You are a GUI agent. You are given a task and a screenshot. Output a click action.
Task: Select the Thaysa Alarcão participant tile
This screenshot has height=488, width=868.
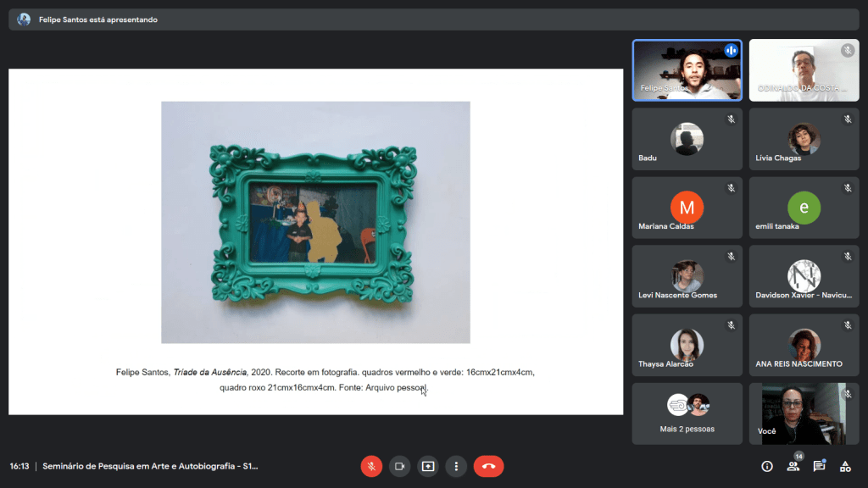point(687,345)
